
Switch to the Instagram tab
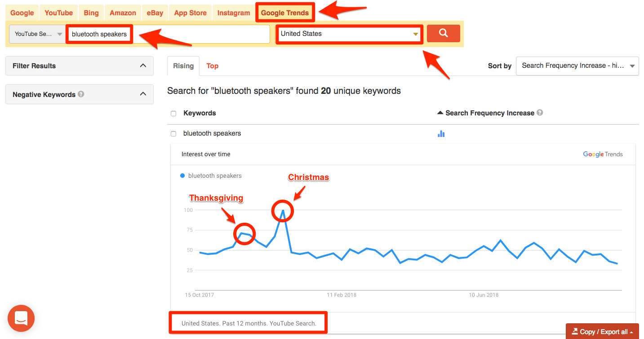click(x=234, y=13)
